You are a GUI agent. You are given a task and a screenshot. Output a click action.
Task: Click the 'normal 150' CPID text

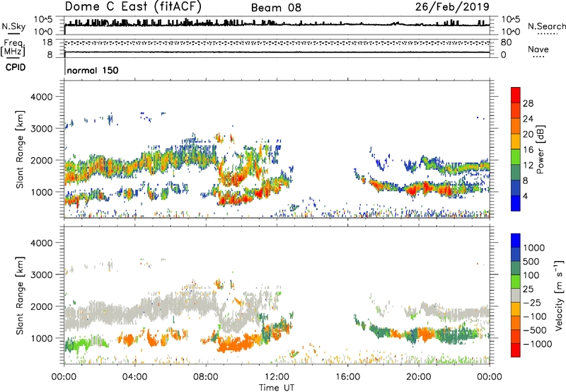(93, 70)
